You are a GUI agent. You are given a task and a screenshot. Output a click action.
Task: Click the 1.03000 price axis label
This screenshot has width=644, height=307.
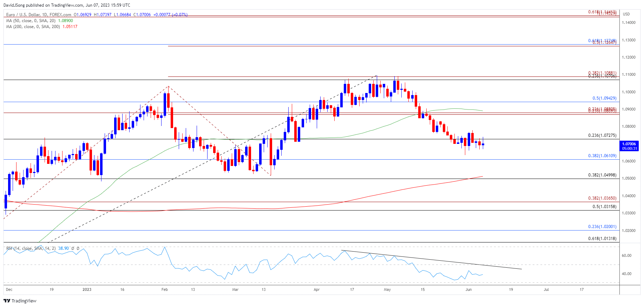click(x=629, y=213)
